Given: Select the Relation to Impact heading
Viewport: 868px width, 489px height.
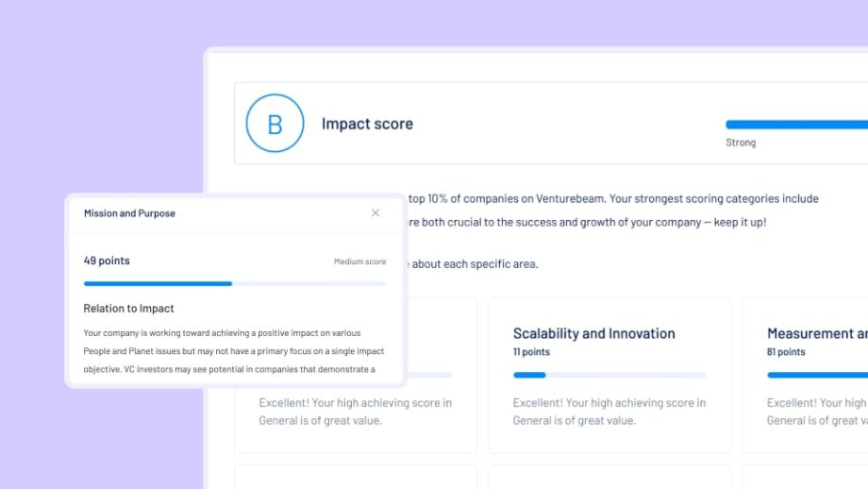Looking at the screenshot, I should 128,309.
